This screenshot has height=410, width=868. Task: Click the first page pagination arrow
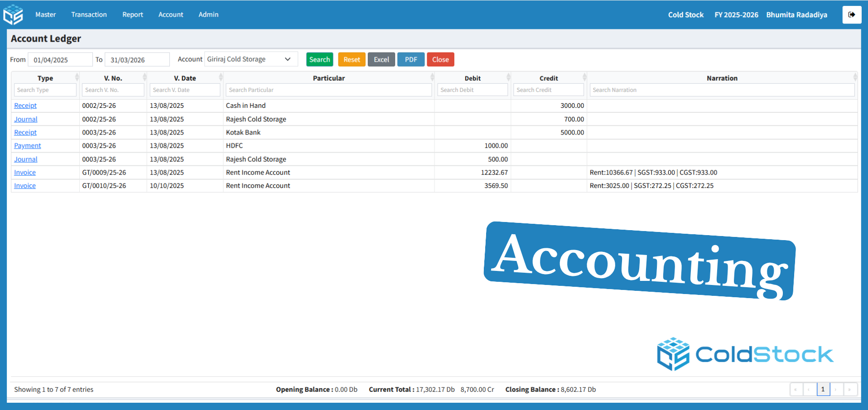pos(796,389)
